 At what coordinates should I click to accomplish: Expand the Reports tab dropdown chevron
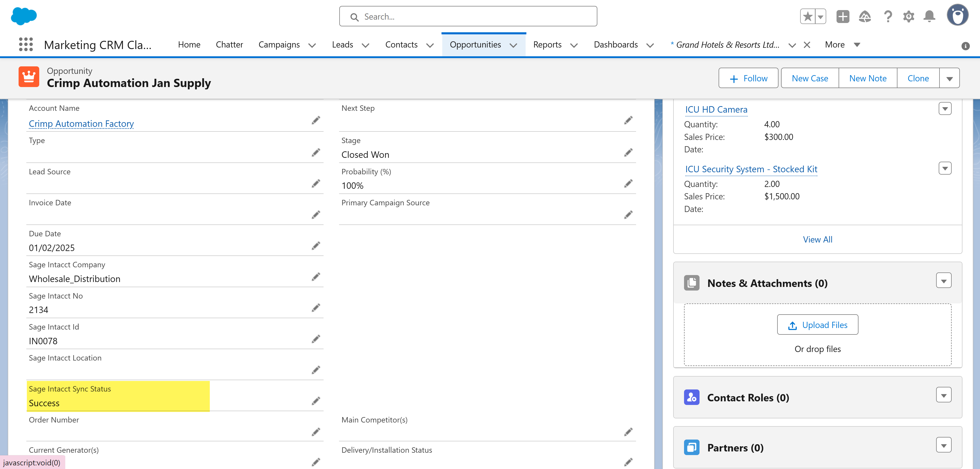tap(574, 45)
